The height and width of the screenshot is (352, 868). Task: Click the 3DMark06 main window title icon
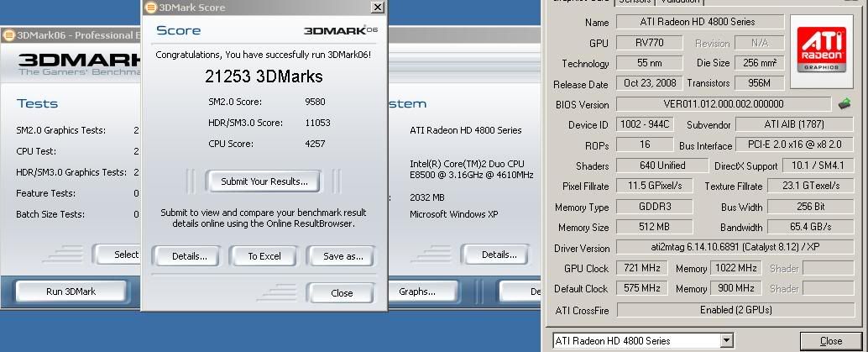(8, 35)
